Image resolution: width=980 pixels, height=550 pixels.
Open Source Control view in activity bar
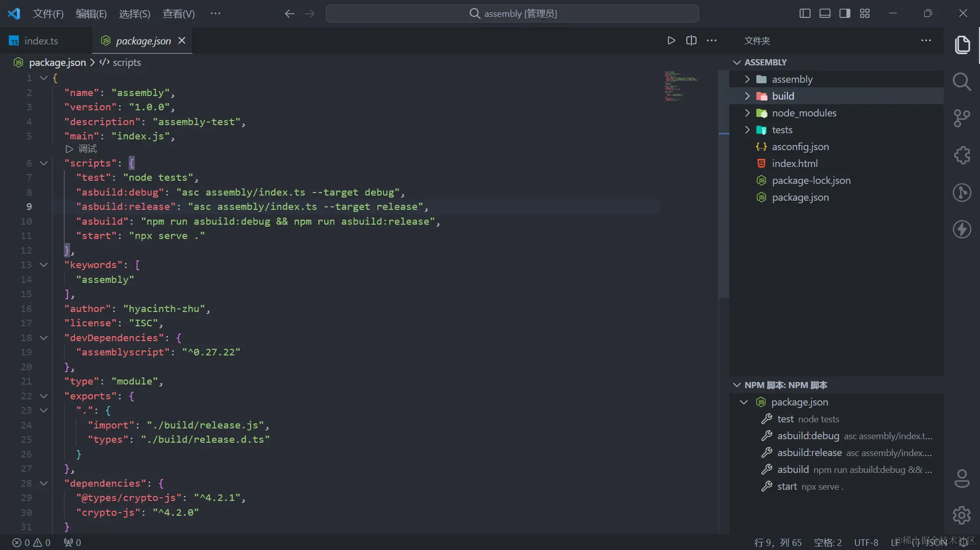[x=962, y=118]
